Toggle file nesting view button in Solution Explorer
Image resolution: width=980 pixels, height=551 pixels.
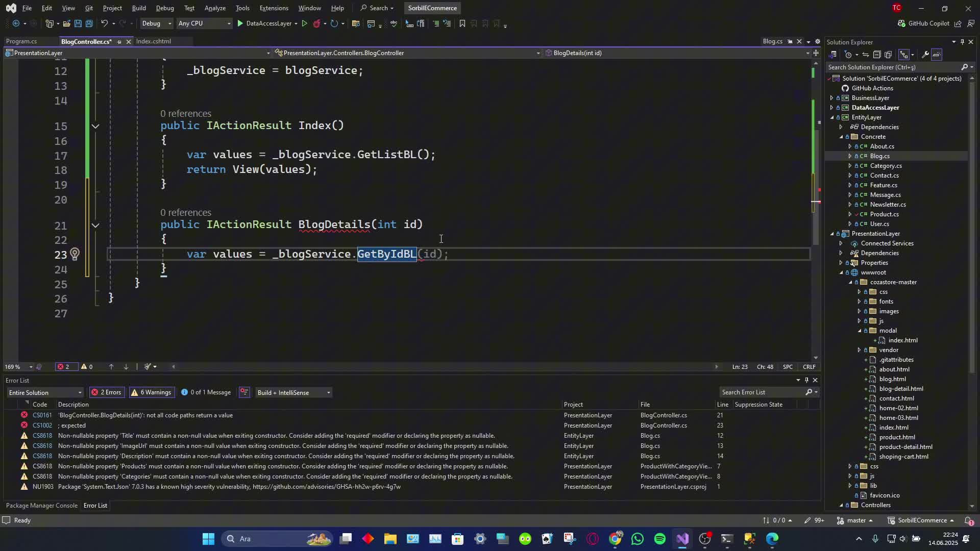904,55
